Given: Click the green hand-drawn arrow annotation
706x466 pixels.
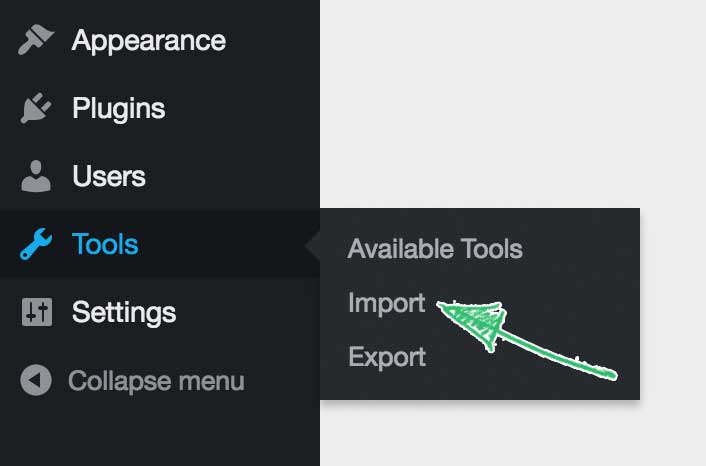Looking at the screenshot, I should [527, 340].
